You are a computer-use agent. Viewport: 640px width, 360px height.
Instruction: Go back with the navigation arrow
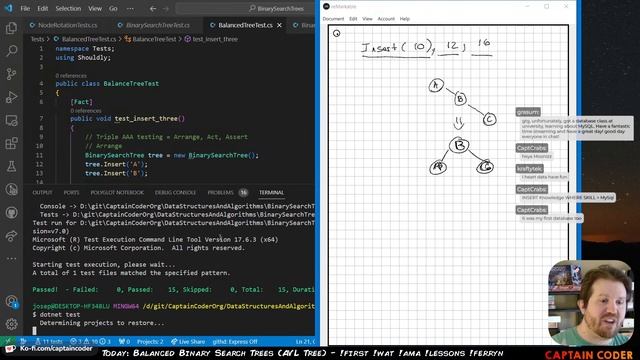(153, 9)
